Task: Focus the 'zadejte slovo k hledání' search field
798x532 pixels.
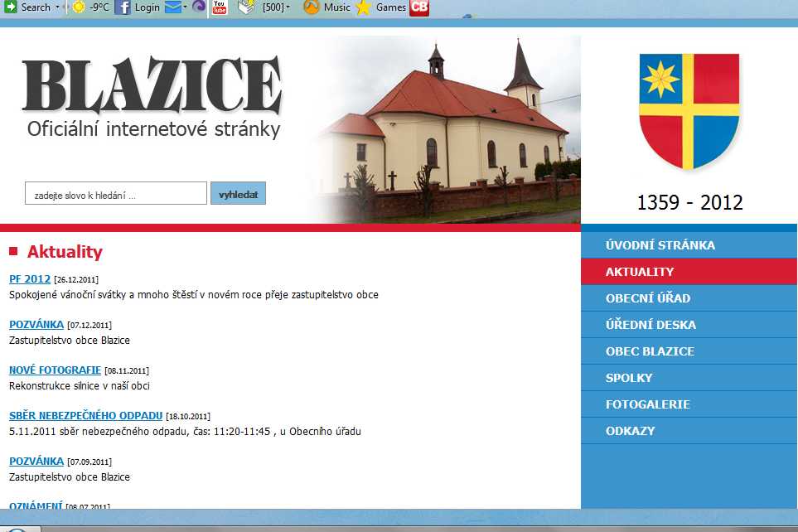Action: [116, 193]
